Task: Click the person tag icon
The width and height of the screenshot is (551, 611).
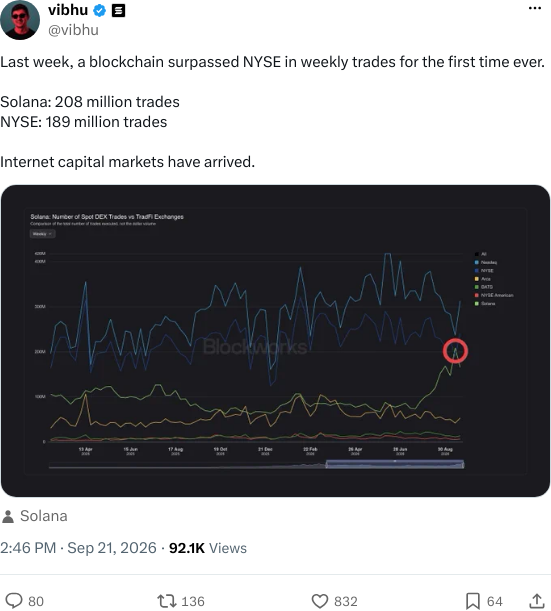Action: [x=8, y=517]
